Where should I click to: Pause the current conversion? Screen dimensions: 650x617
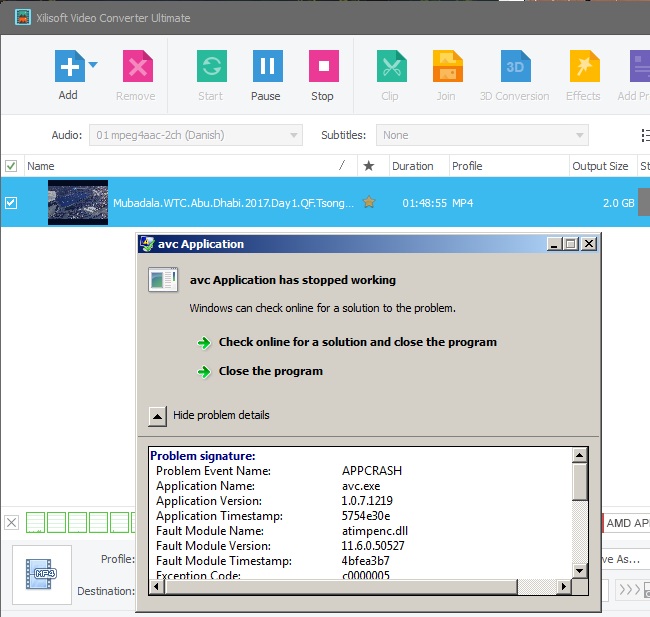(x=268, y=66)
